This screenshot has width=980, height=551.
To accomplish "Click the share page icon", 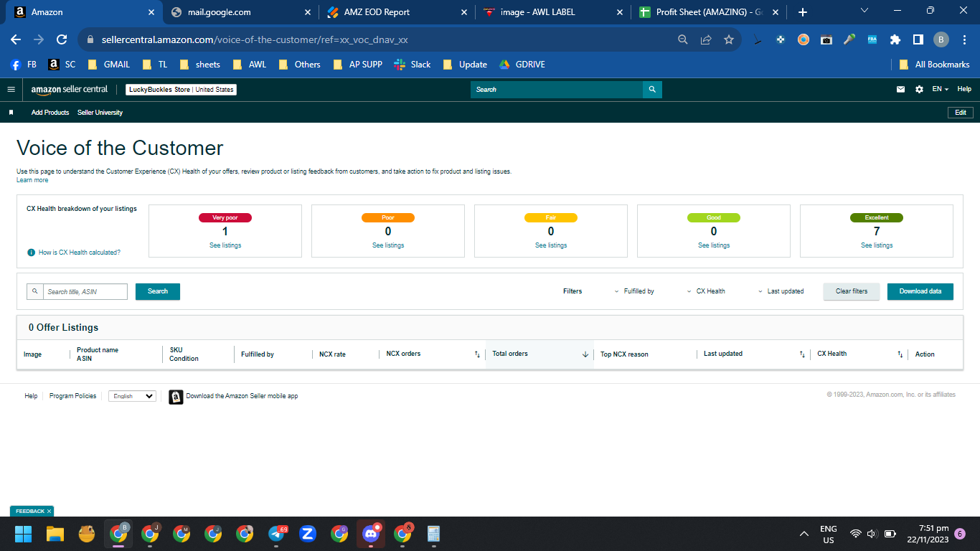I will 706,40.
